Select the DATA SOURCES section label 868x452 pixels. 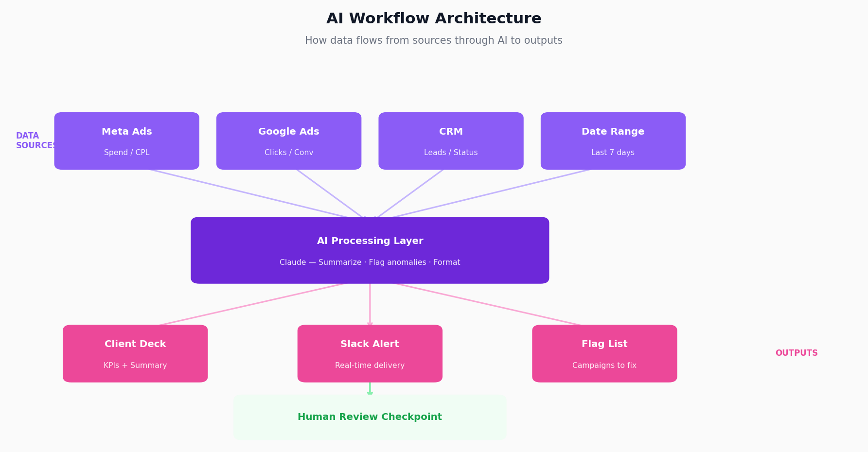pyautogui.click(x=35, y=140)
